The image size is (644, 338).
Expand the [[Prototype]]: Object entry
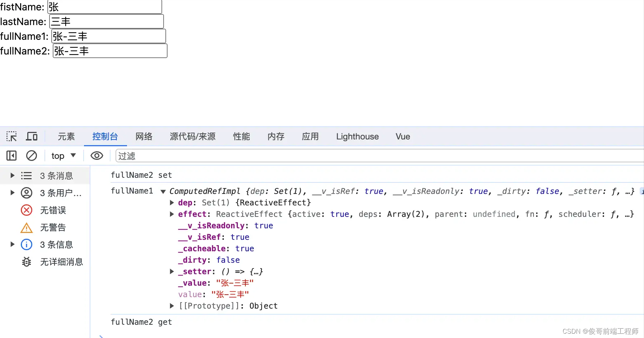(172, 306)
